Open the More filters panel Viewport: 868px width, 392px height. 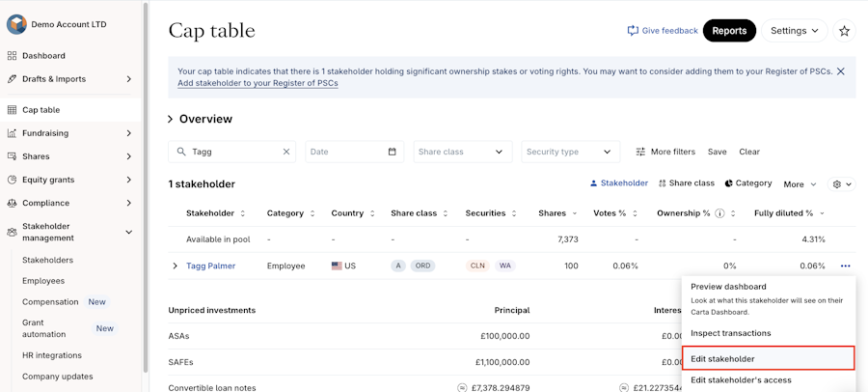tap(665, 152)
